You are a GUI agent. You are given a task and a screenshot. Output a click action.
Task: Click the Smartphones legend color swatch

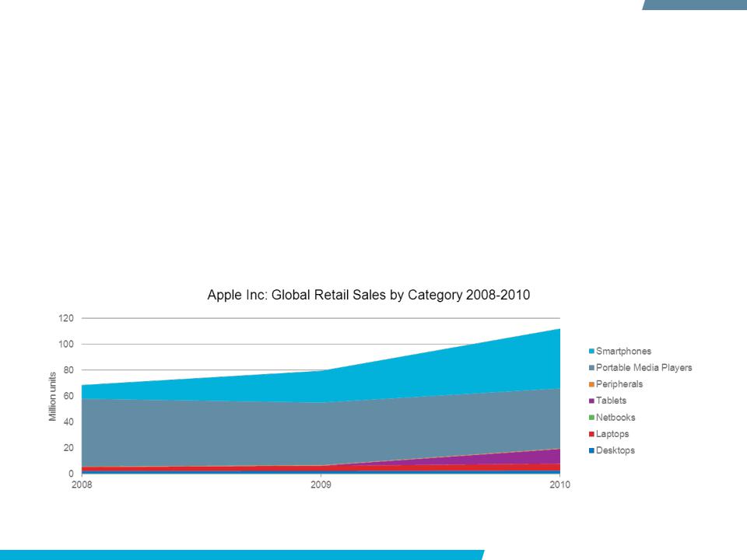pyautogui.click(x=591, y=352)
